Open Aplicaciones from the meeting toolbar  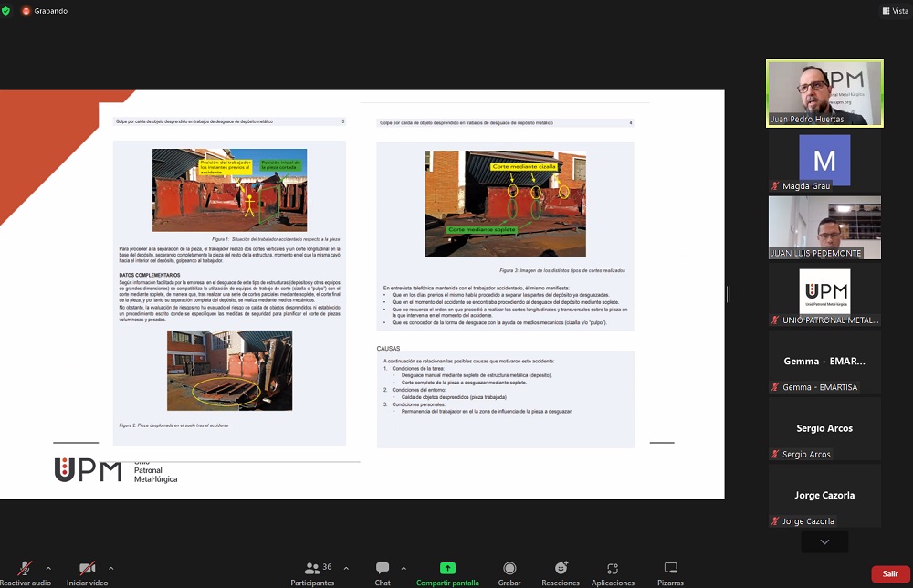coord(613,572)
